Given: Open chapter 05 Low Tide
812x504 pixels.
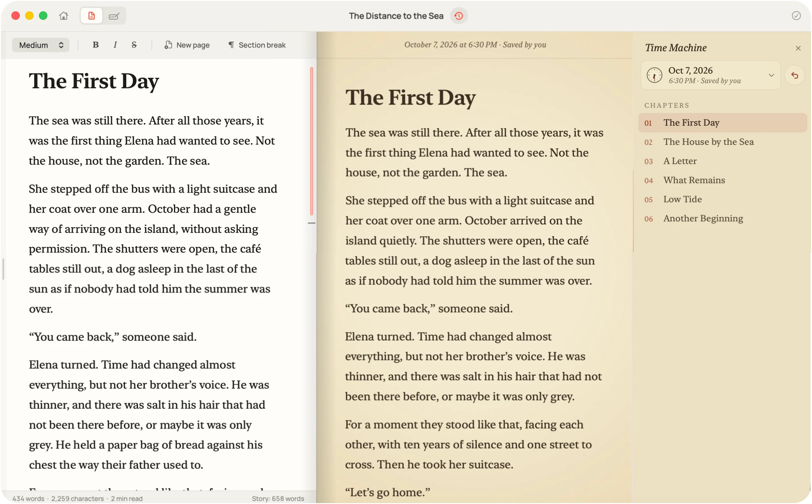Looking at the screenshot, I should pyautogui.click(x=722, y=199).
